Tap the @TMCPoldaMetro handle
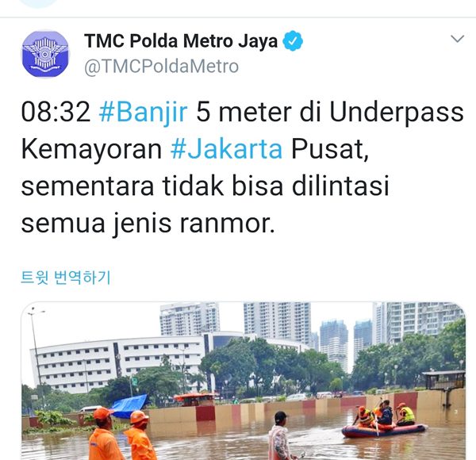476x460 pixels. coord(161,66)
